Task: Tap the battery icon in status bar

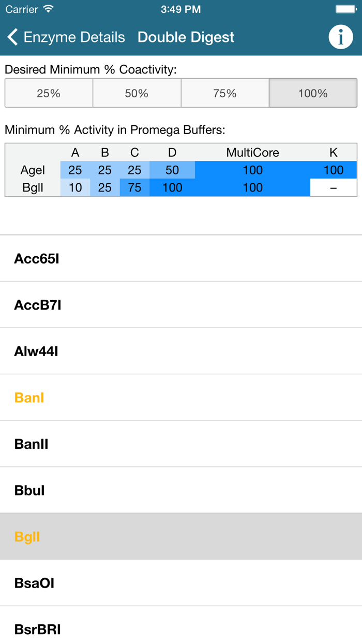Action: (343, 8)
